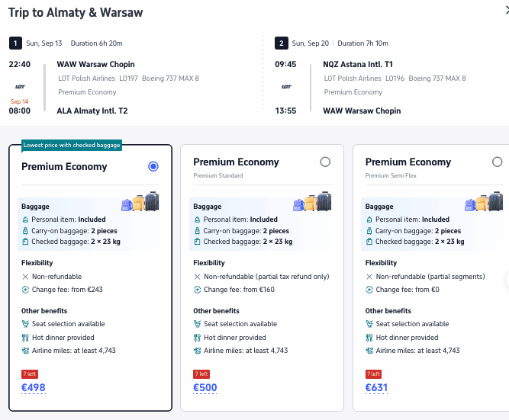The width and height of the screenshot is (509, 420).
Task: Click the LOT airline logo for flight LO197
Action: point(20,87)
